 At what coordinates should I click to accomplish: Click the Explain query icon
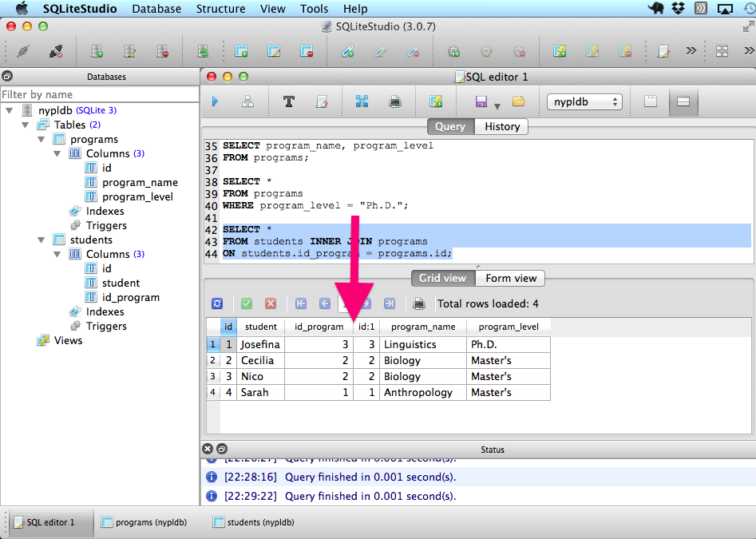247,101
